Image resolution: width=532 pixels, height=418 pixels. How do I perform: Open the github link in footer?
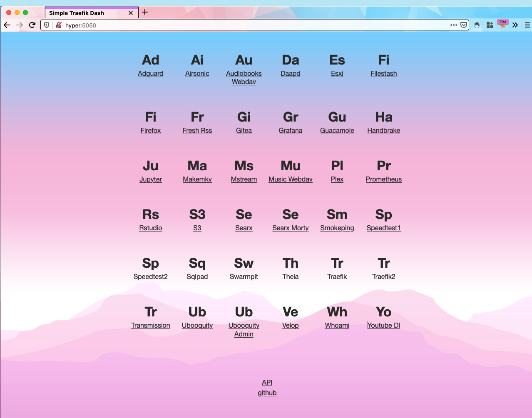pos(267,393)
